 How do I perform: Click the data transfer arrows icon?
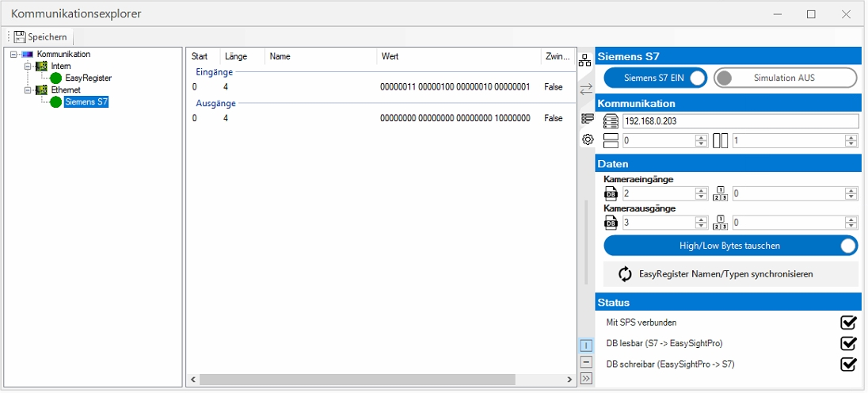pos(586,90)
